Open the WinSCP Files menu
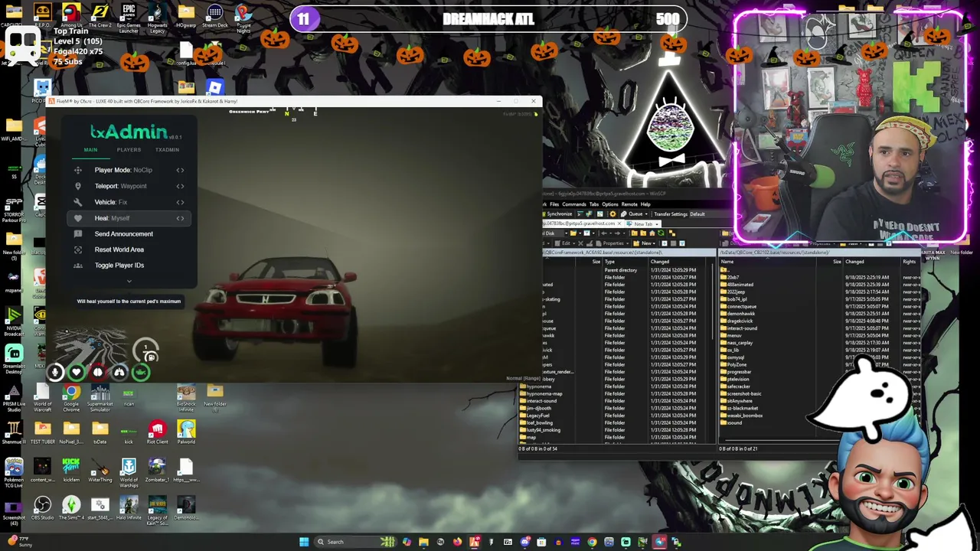980x551 pixels. 555,204
